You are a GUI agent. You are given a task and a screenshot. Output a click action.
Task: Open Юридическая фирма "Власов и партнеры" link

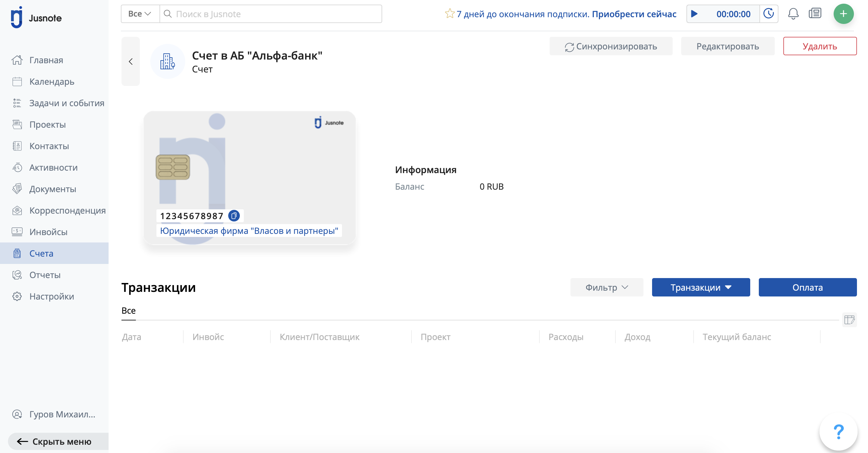pos(249,230)
